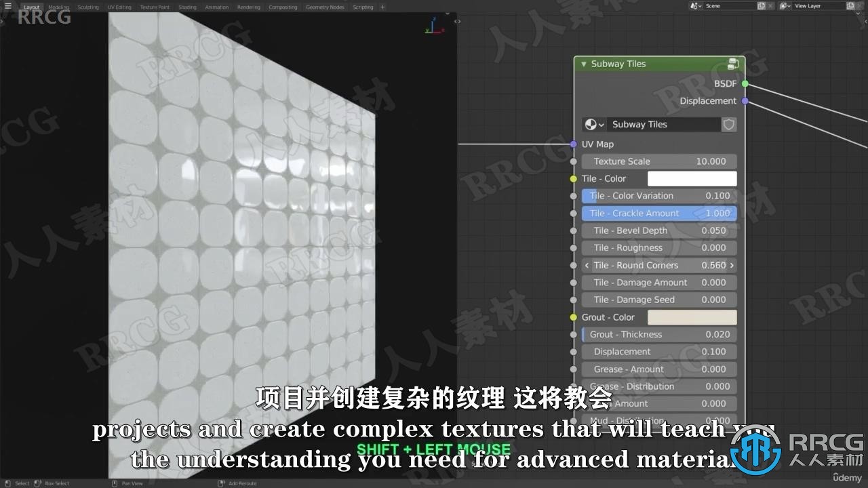Click the Scene name field
868x488 pixels.
coord(730,5)
